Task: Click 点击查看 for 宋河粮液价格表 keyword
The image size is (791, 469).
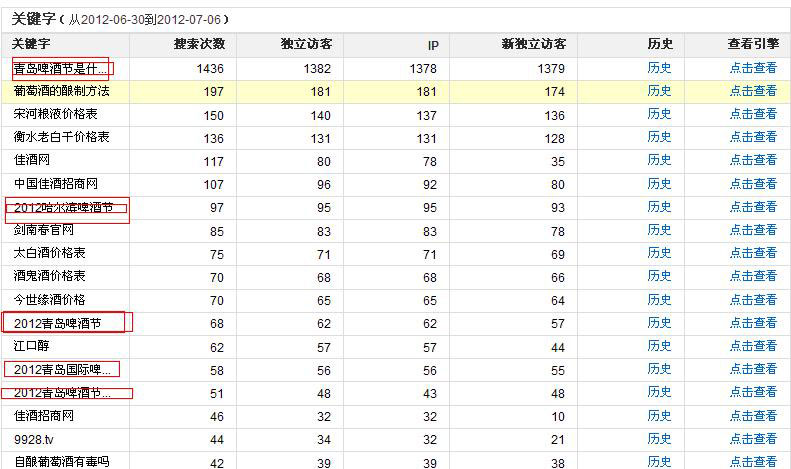Action: 752,114
